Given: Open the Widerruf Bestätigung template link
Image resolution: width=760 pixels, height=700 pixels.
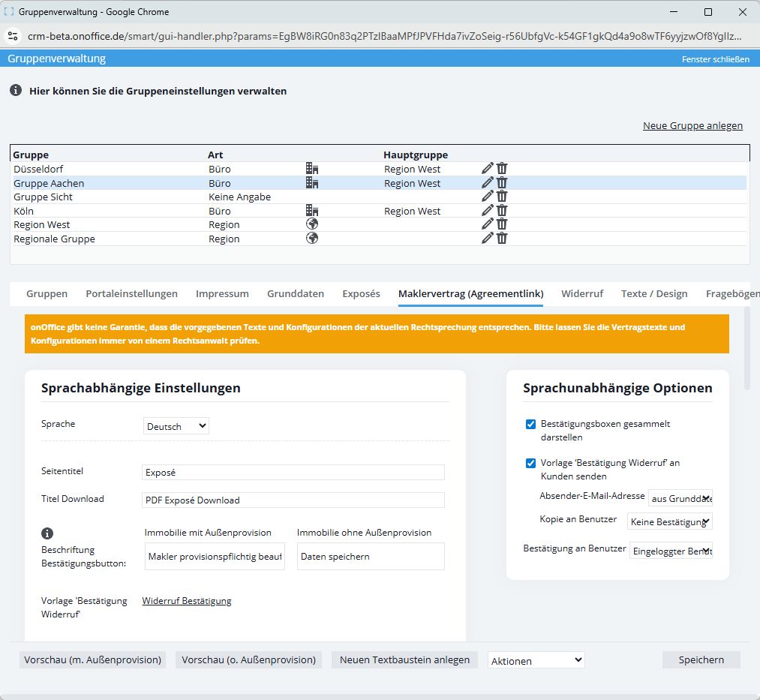Looking at the screenshot, I should 187,601.
